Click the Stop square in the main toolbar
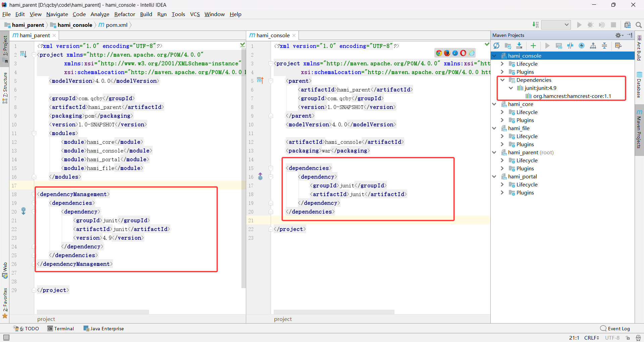644x342 pixels. point(613,25)
